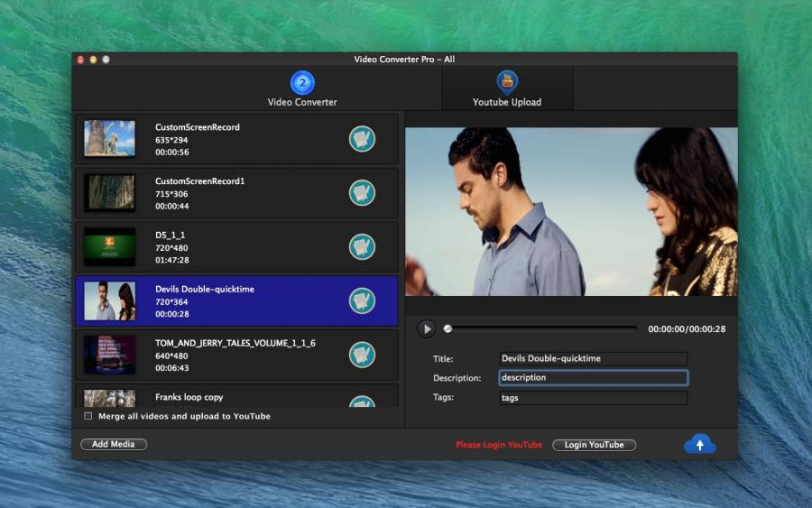Focus the Description input field

pos(594,377)
